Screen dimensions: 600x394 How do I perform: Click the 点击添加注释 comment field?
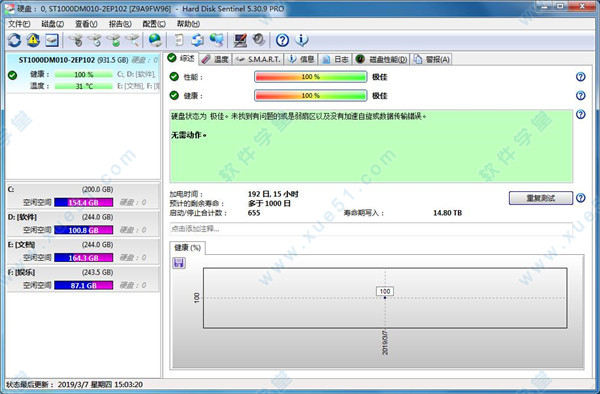[x=371, y=229]
